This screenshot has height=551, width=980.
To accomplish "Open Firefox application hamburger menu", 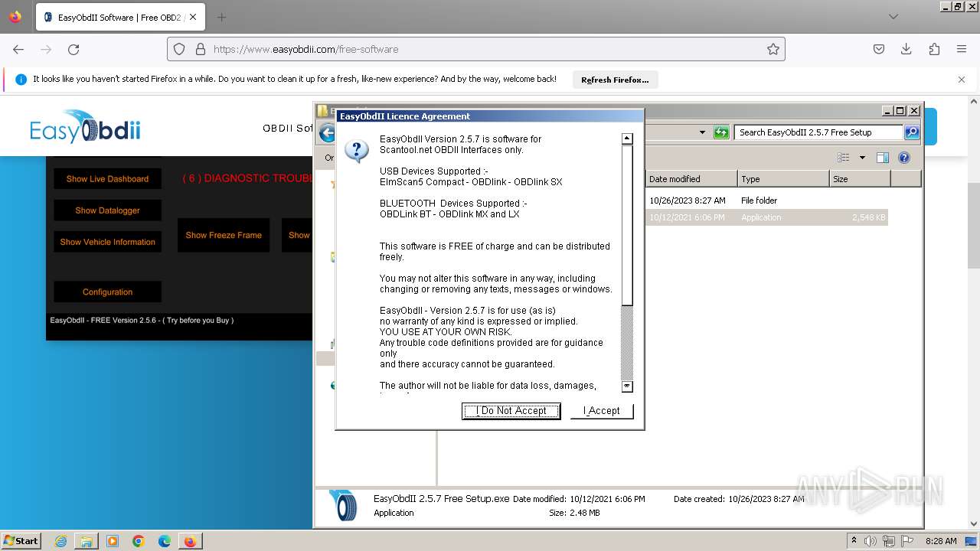I will (x=962, y=49).
